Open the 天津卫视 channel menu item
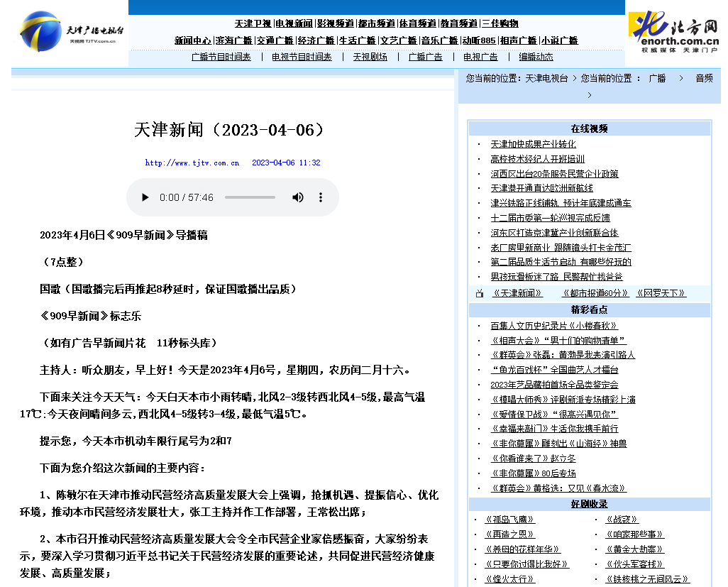728x587 pixels. (253, 23)
